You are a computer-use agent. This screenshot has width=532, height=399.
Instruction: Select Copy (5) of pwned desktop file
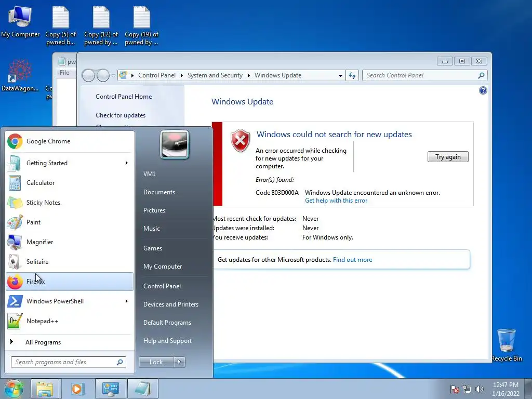coord(60,26)
